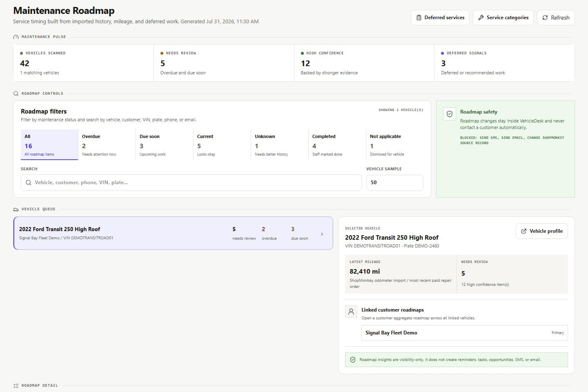Click the Needs Review pulse card value 5
The width and height of the screenshot is (588, 392).
pos(163,63)
